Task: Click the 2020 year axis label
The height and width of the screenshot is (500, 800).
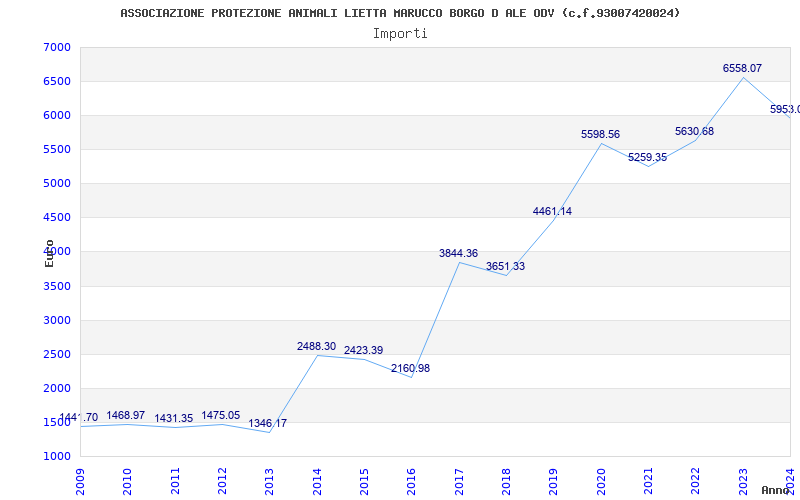Action: pyautogui.click(x=601, y=482)
